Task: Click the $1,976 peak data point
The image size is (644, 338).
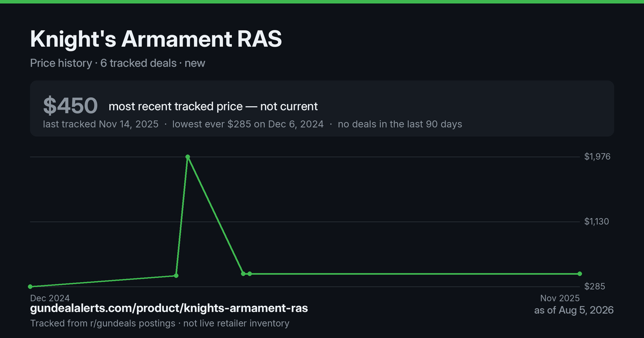Action: (187, 157)
